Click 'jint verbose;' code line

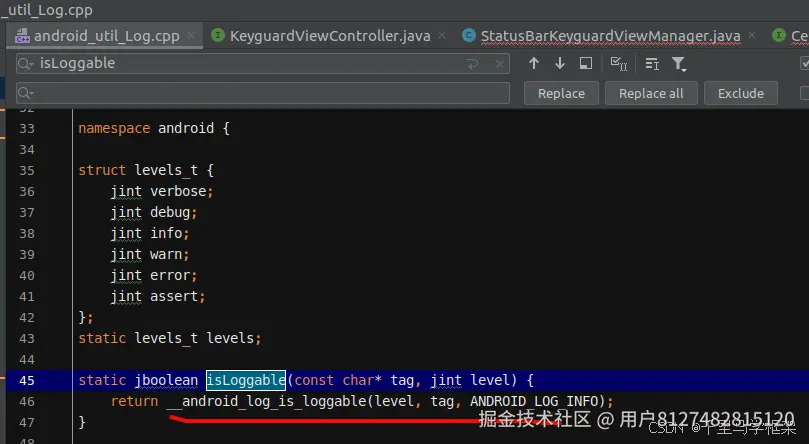tap(161, 191)
